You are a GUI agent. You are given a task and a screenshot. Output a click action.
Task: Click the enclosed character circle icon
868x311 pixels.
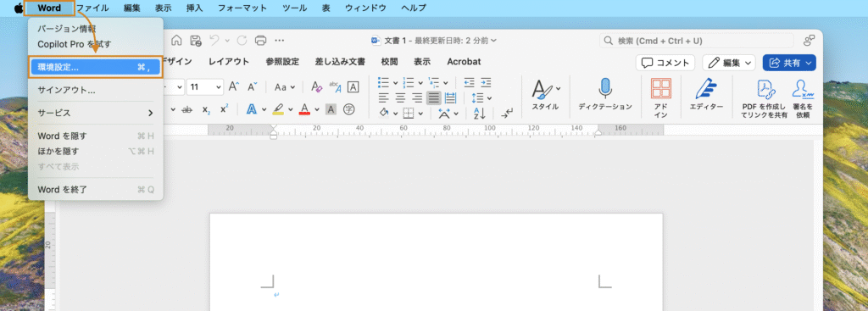[348, 109]
